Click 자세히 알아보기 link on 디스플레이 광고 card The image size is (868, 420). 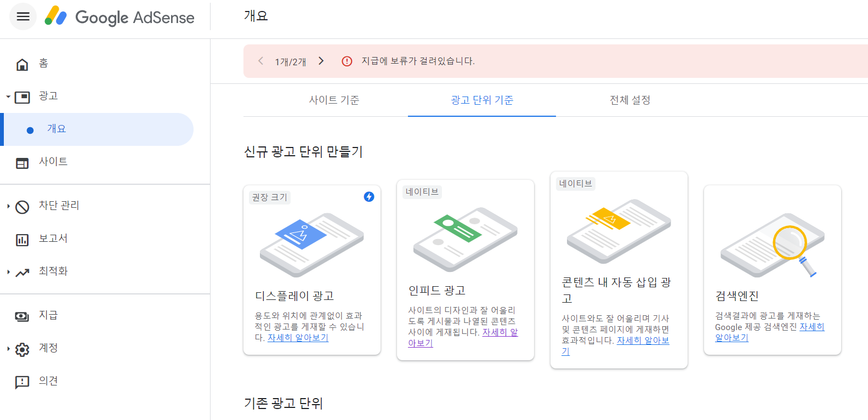[x=298, y=338]
